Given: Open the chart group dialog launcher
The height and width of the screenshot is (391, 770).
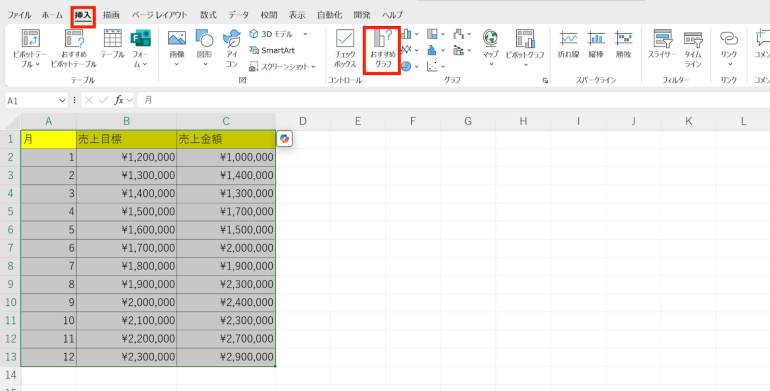Looking at the screenshot, I should (546, 80).
